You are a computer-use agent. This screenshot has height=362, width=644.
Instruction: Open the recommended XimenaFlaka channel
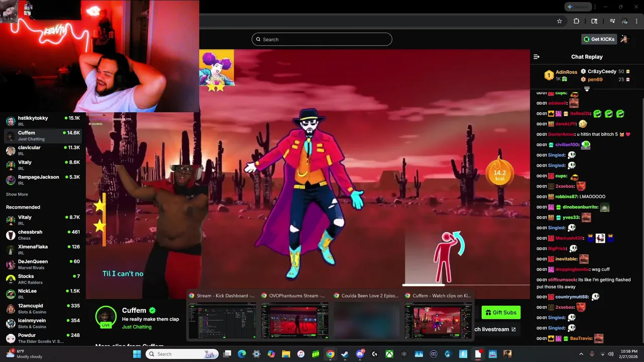(43, 249)
